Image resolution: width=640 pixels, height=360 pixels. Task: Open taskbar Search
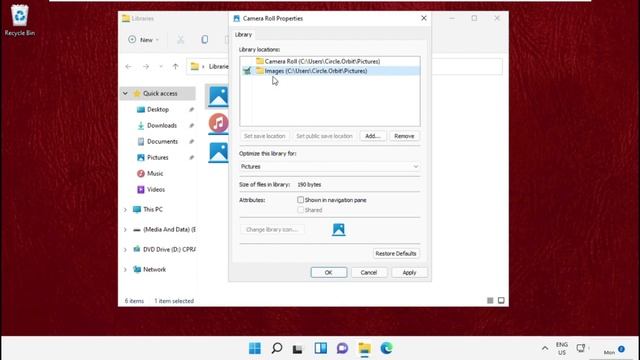(x=277, y=348)
